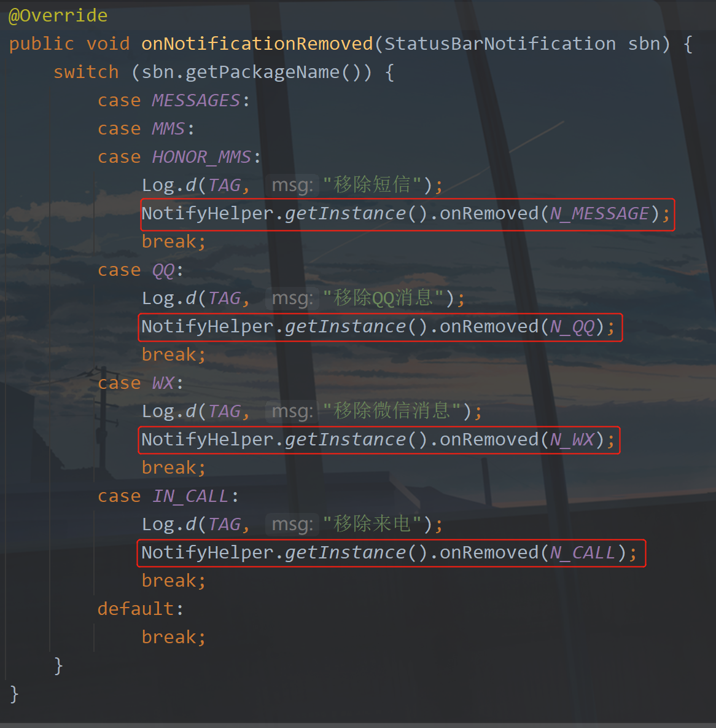
Task: Click the msg: hint on the 移除来电 line
Action: click(292, 524)
